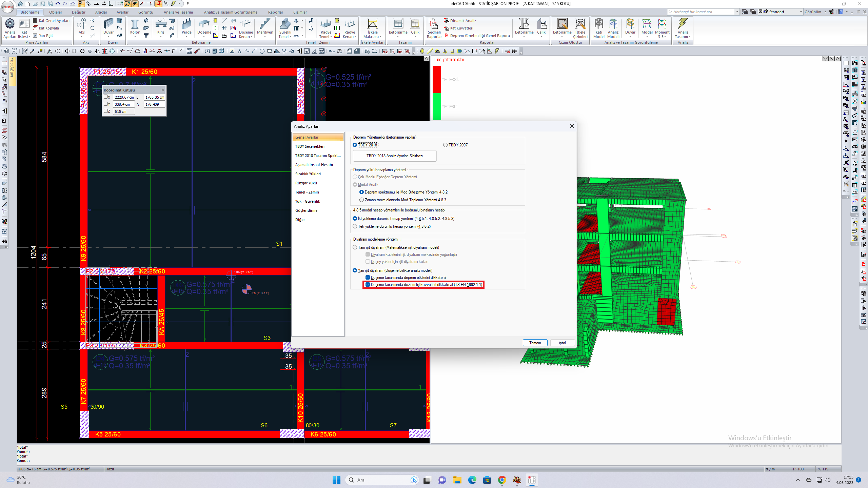Open Seçmeli Raporlar icon
The image size is (868, 488).
(434, 24)
